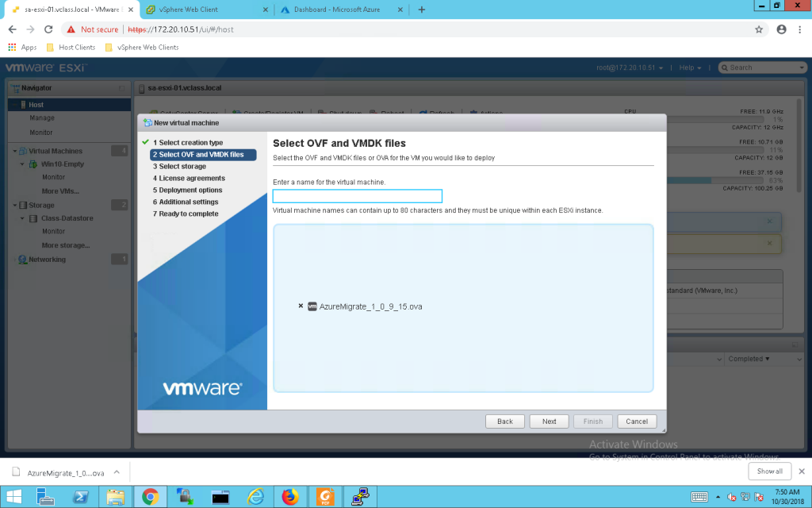
Task: Collapse the Class-Datastore tree node
Action: pos(22,218)
